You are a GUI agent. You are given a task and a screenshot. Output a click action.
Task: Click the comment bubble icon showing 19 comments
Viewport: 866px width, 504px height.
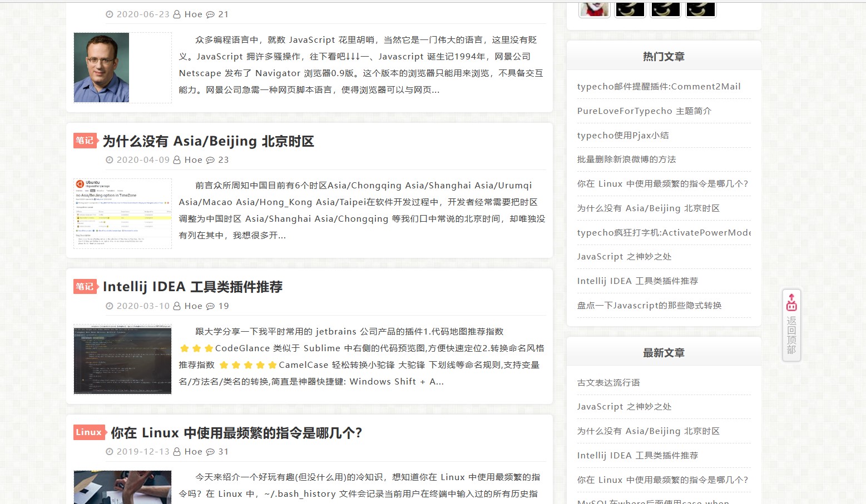211,306
